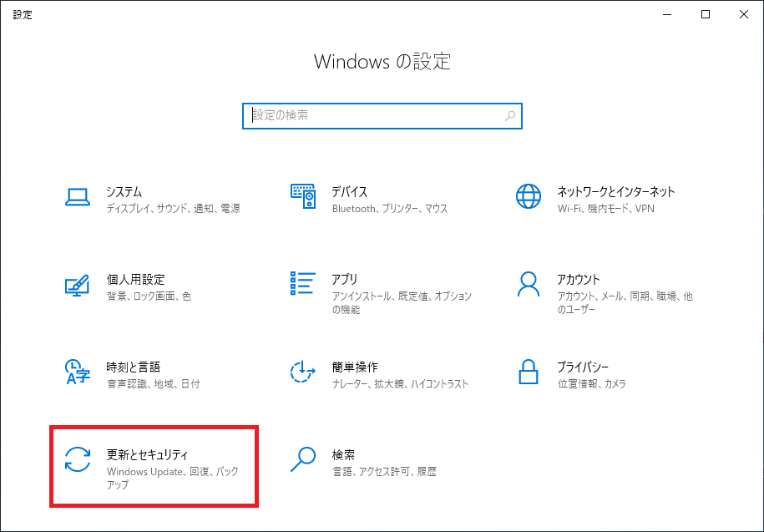
Task: Open the 個人用設定 heading
Action: pyautogui.click(x=136, y=279)
